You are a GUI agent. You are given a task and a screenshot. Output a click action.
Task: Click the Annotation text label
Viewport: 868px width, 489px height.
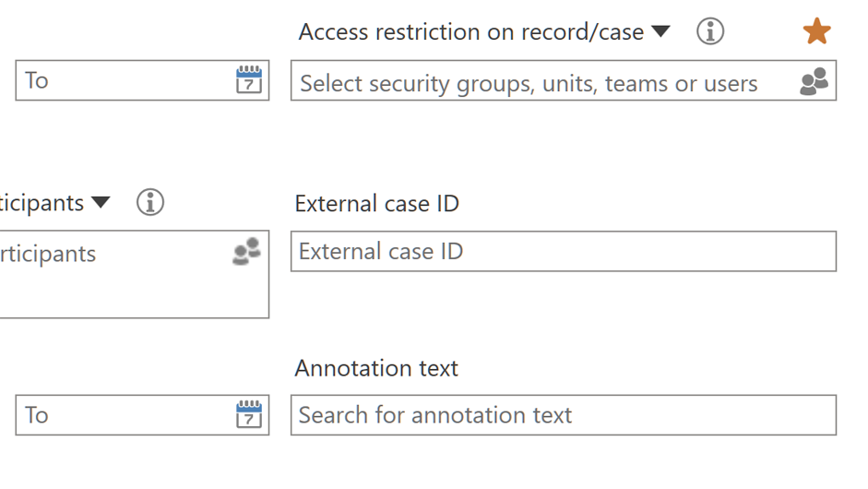tap(376, 368)
